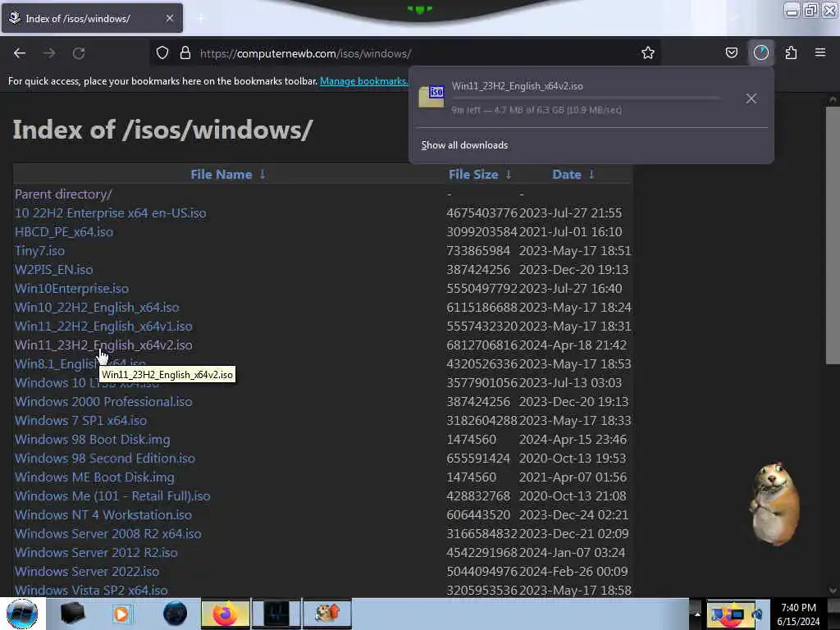Bookmark this page with the star

pyautogui.click(x=648, y=53)
